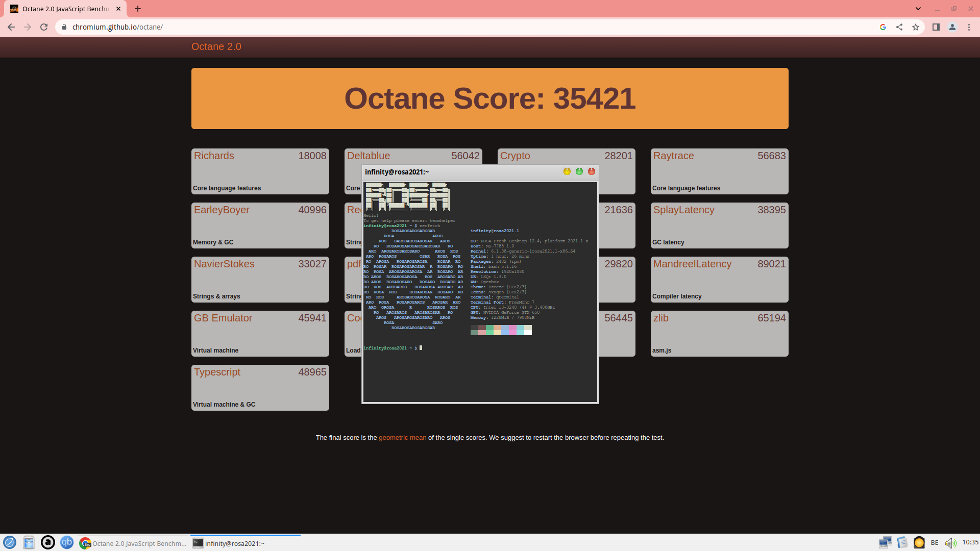Click the yellow circle tray indicator

click(919, 543)
